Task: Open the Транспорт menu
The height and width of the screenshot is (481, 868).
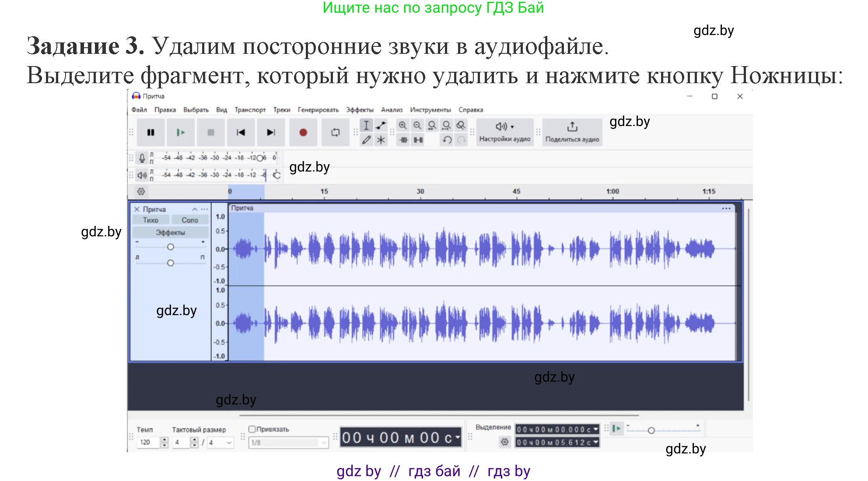Action: (x=250, y=110)
